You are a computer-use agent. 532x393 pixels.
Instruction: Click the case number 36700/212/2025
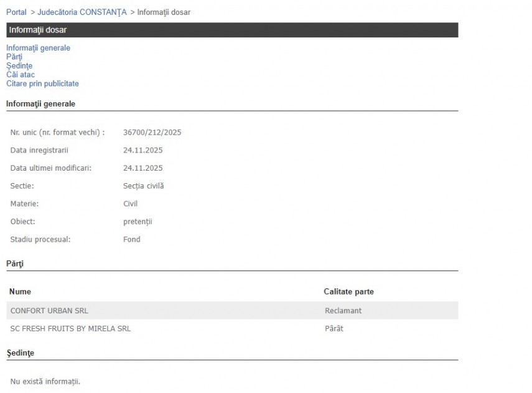152,133
